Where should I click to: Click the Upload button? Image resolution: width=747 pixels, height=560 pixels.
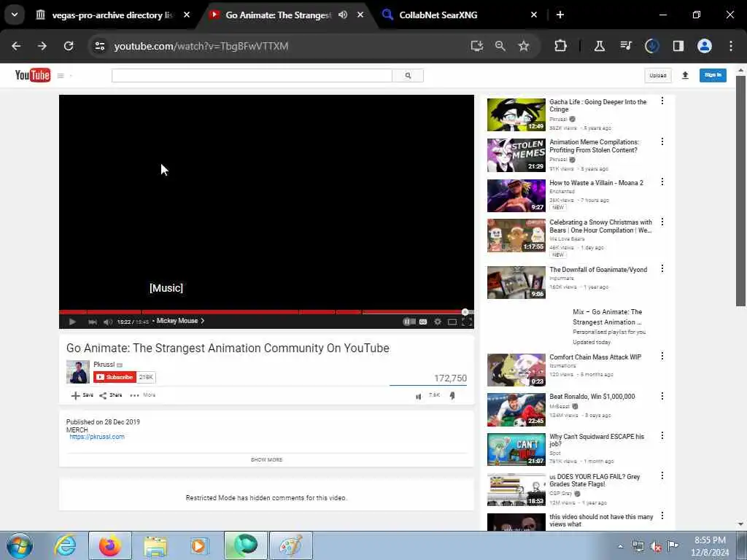[x=658, y=75]
